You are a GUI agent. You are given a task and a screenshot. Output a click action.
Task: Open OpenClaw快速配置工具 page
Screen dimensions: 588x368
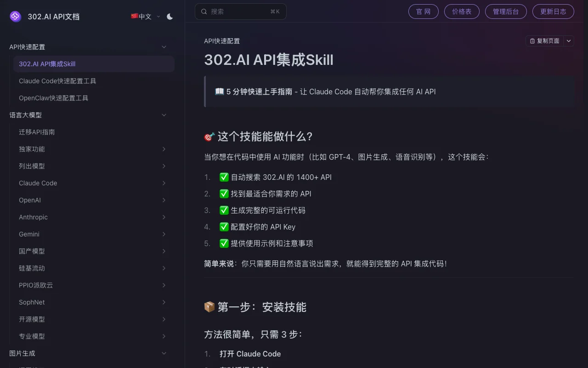[94, 98]
